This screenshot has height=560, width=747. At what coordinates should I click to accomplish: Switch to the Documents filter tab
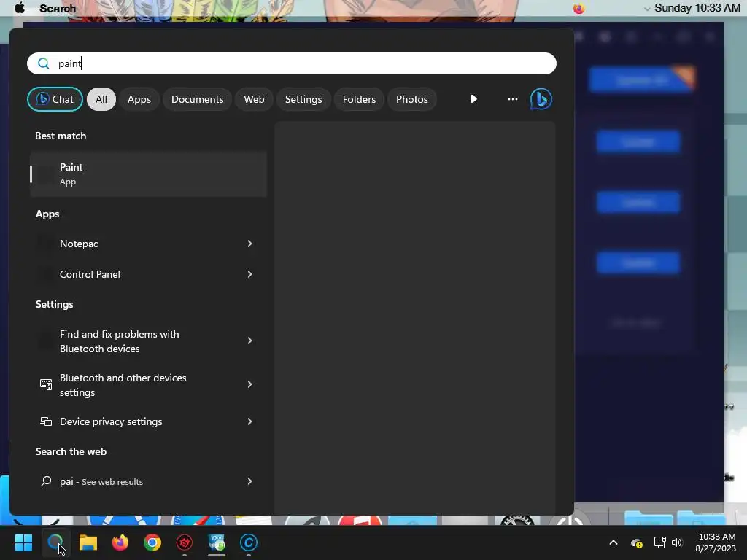197,99
